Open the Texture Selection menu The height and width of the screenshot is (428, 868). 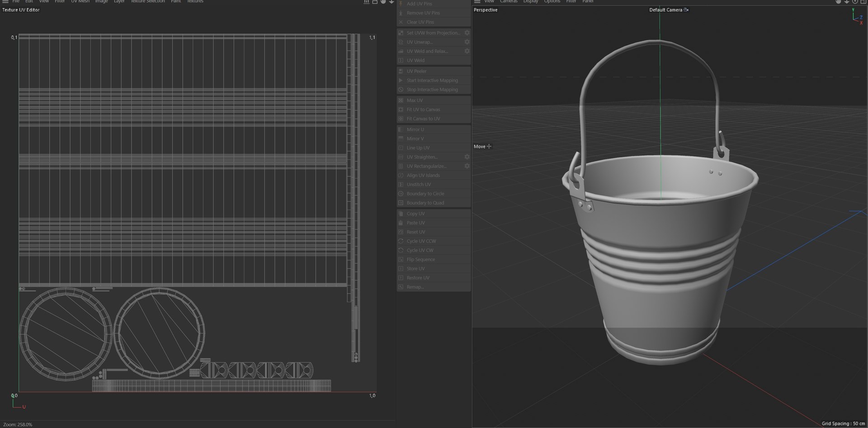[148, 1]
